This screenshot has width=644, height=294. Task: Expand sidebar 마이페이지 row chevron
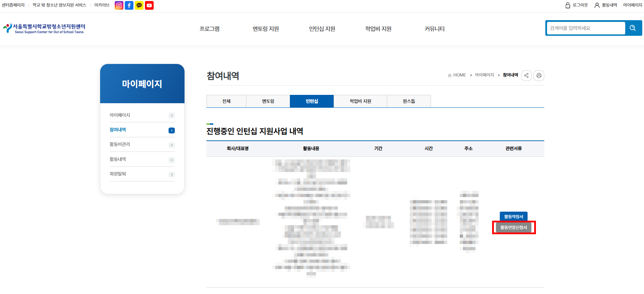[172, 115]
